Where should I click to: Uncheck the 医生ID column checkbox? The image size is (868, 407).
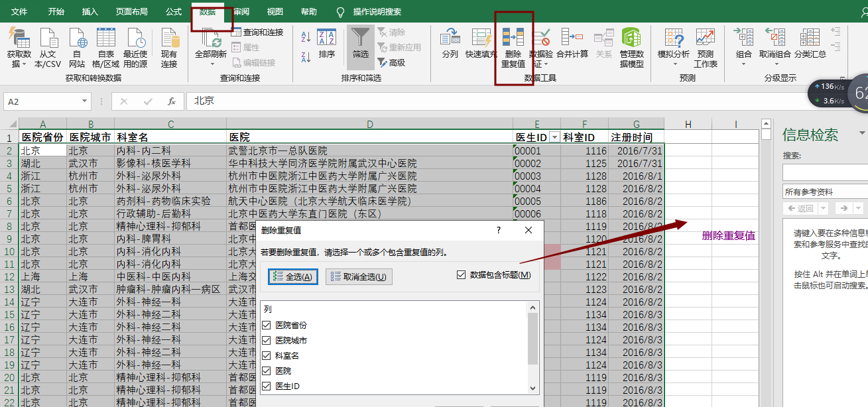click(x=267, y=386)
